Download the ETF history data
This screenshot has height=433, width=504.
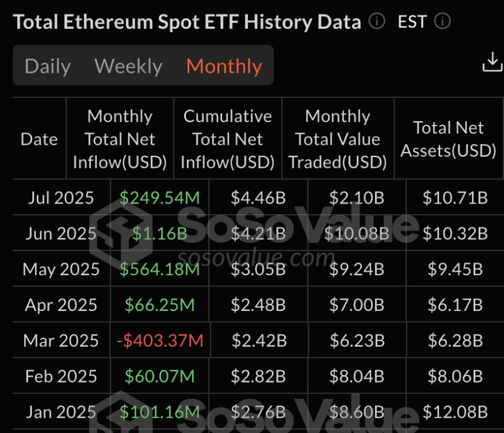tap(492, 62)
